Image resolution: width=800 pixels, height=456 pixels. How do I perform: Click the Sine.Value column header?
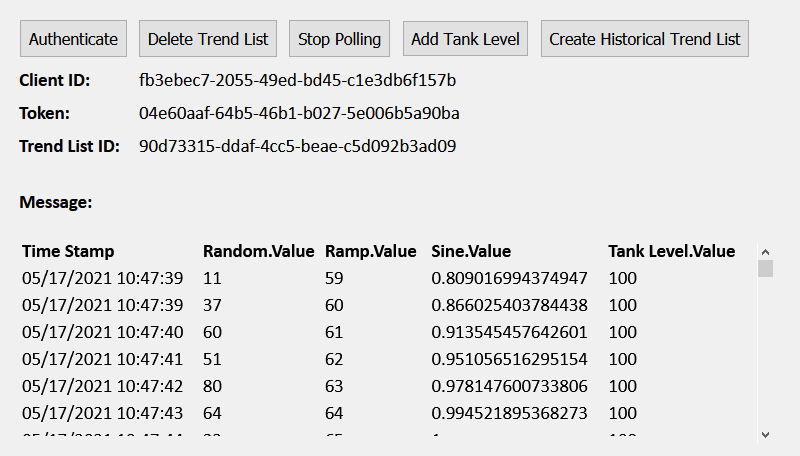[x=471, y=251]
